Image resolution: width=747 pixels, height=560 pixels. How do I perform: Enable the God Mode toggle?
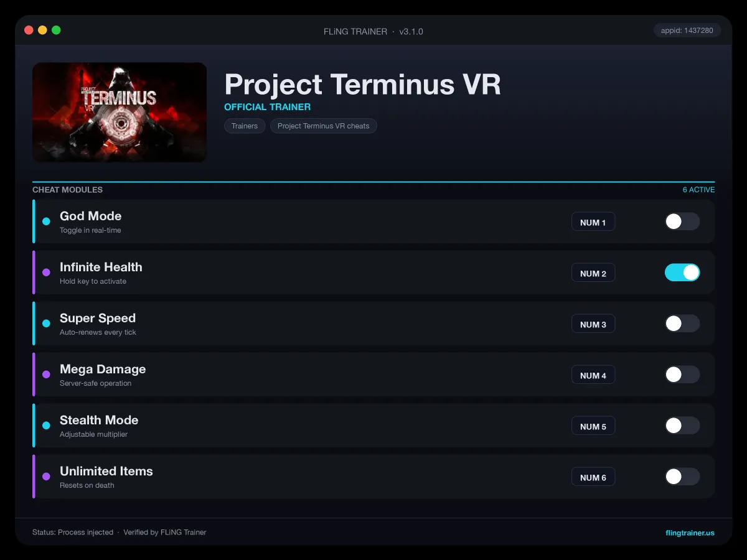pyautogui.click(x=682, y=222)
